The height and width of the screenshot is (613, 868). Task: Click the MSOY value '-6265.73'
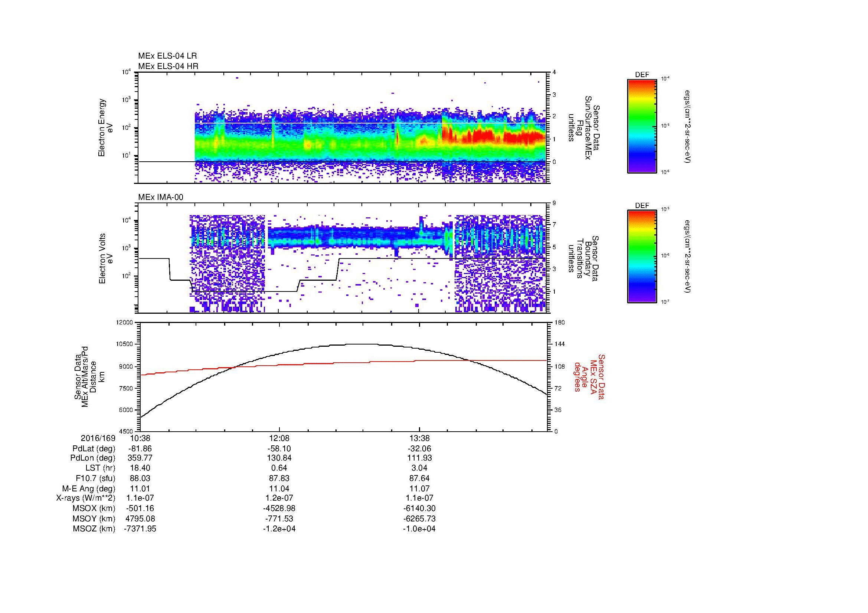click(419, 519)
